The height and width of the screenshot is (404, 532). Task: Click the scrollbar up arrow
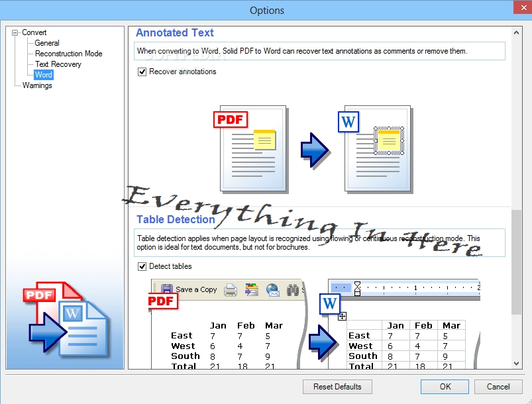click(516, 32)
